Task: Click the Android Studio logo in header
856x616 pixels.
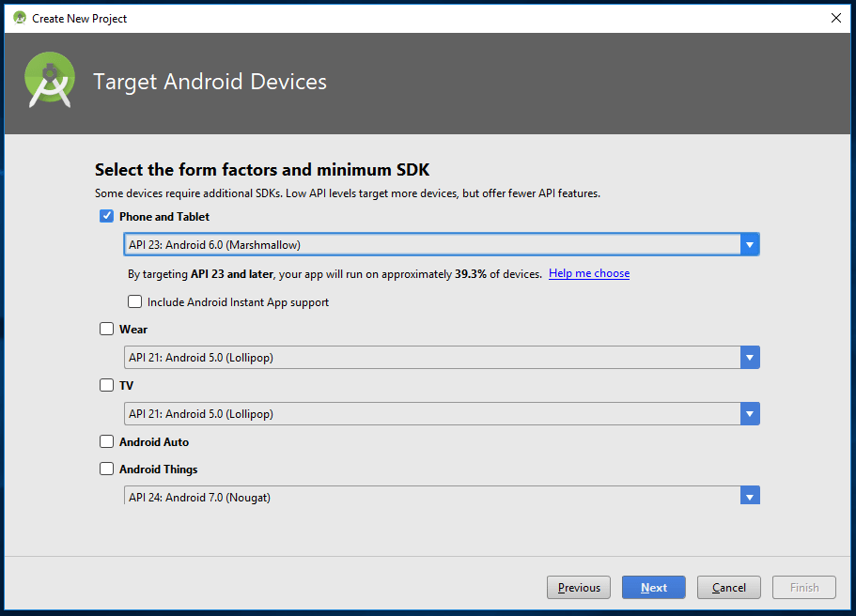Action: [50, 81]
